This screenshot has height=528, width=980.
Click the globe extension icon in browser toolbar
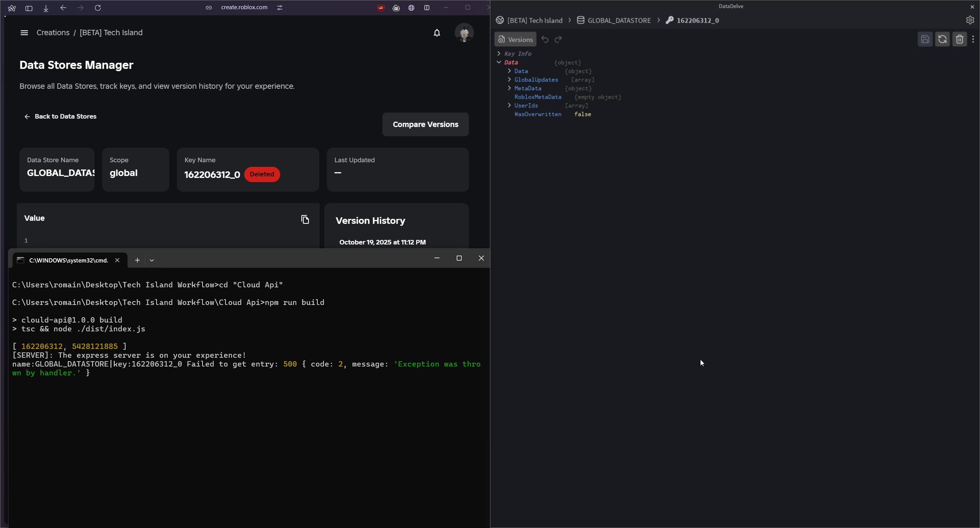coord(412,8)
